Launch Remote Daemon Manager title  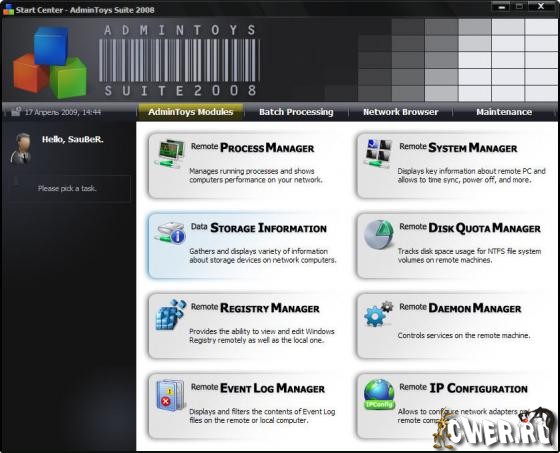click(x=460, y=308)
